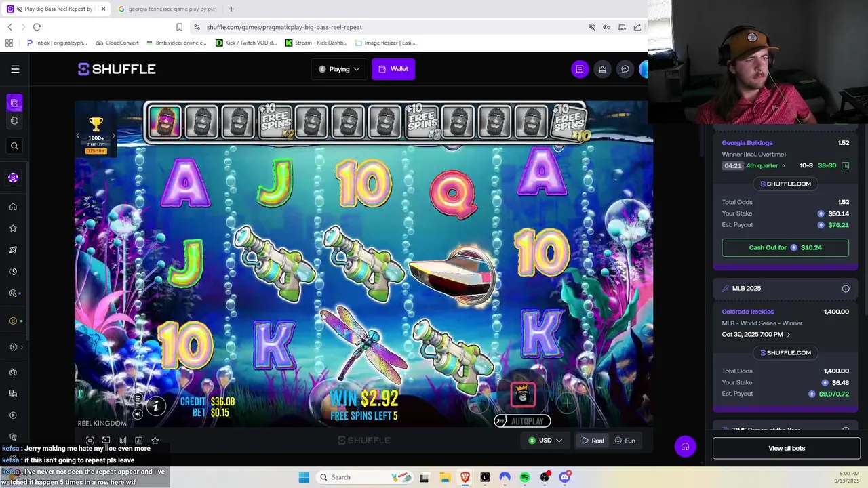Image resolution: width=868 pixels, height=488 pixels.
Task: Open the casino section icon in sidebar
Action: pos(14,103)
